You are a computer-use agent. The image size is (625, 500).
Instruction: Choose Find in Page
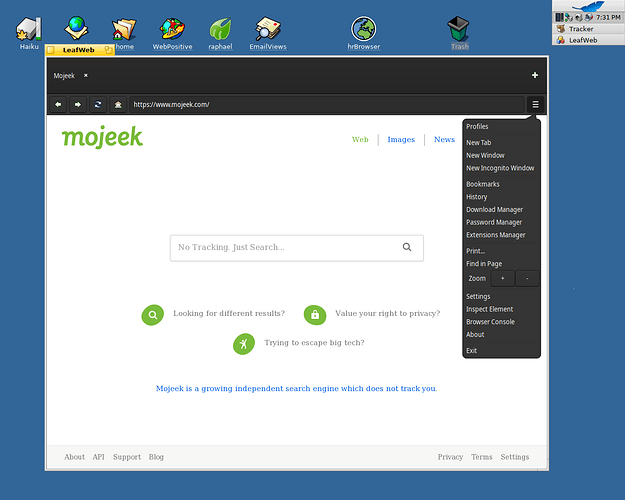(x=501, y=264)
